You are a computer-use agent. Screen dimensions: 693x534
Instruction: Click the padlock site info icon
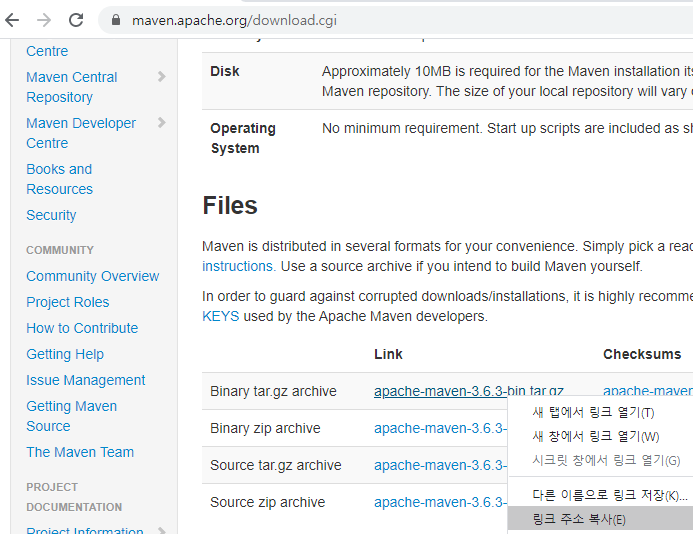coord(116,20)
